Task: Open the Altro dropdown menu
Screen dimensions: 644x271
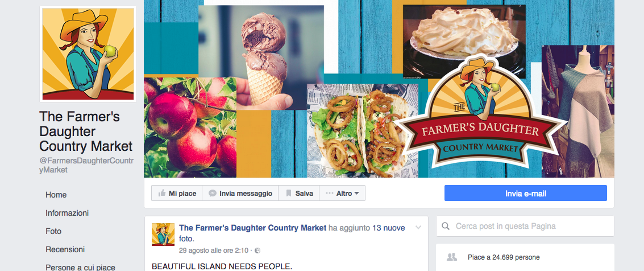Action: 342,193
